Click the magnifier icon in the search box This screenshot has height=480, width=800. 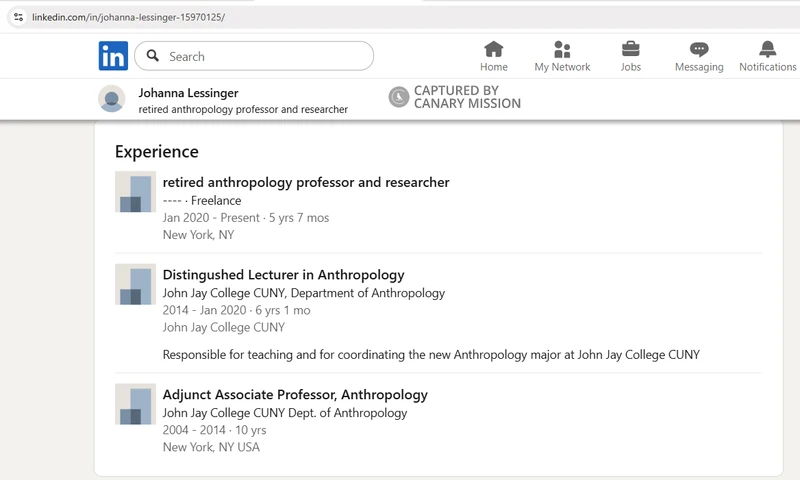pyautogui.click(x=153, y=56)
